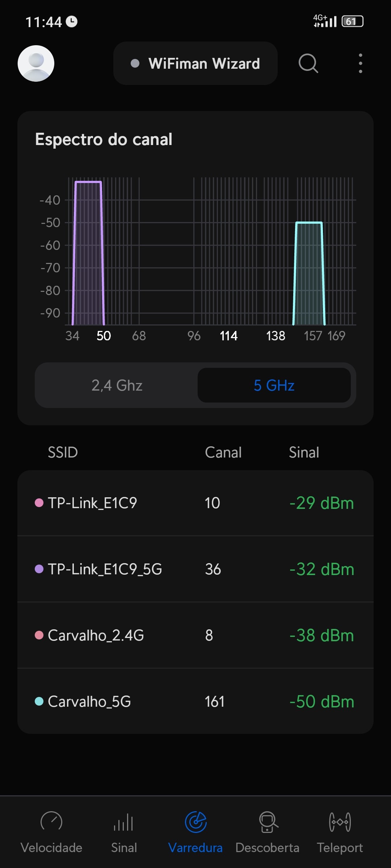This screenshot has width=391, height=868.
Task: Tap the cyan dot beside Carvalho_5G
Action: pyautogui.click(x=39, y=701)
